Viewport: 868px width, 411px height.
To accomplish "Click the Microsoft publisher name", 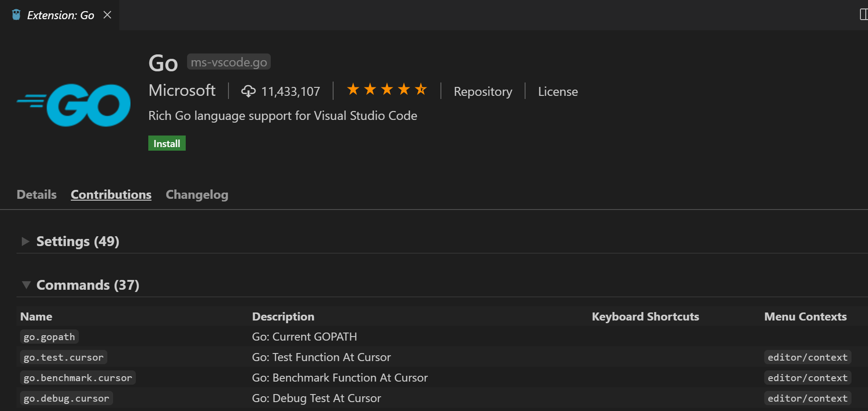I will 182,90.
